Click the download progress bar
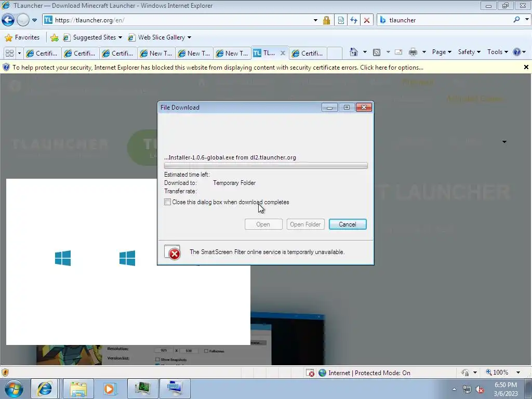Image resolution: width=532 pixels, height=399 pixels. [x=265, y=166]
